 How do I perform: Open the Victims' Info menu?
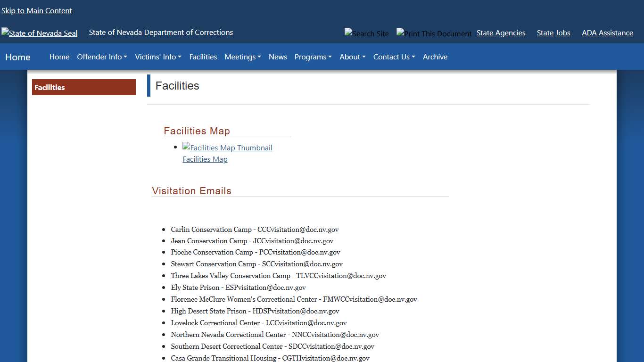click(x=158, y=57)
